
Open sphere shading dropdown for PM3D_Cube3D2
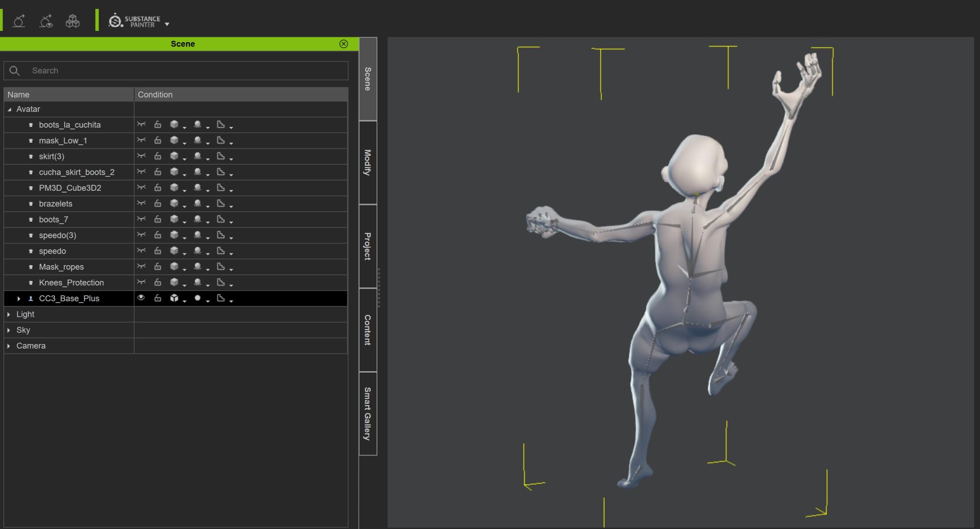tap(208, 190)
